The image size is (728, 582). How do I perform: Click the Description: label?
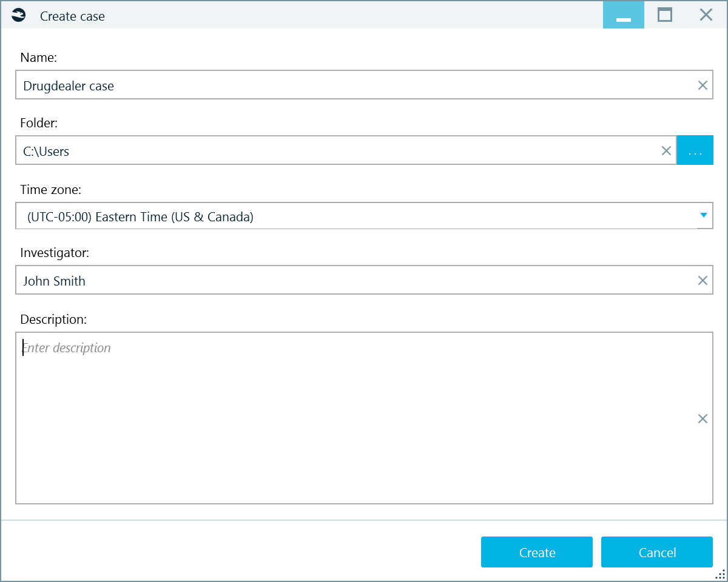pos(53,319)
